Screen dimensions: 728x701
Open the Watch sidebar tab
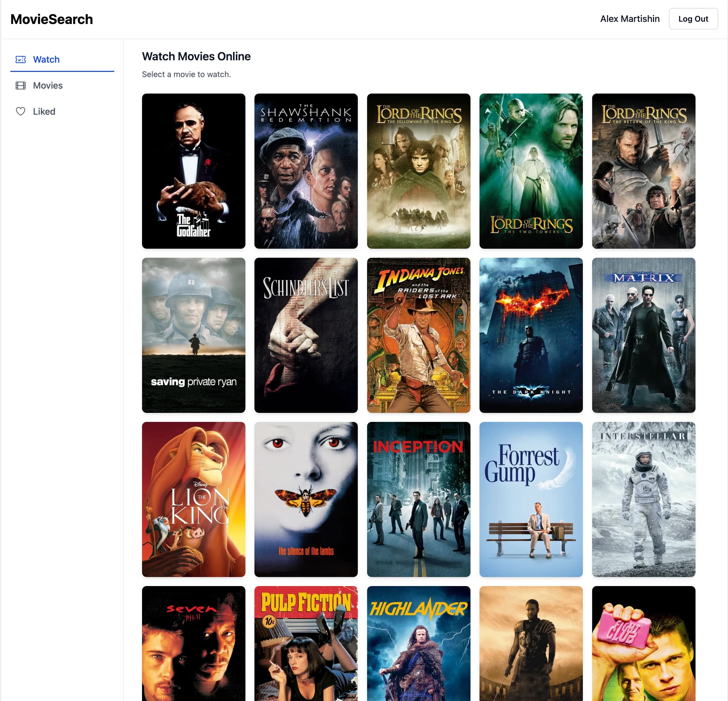point(62,60)
